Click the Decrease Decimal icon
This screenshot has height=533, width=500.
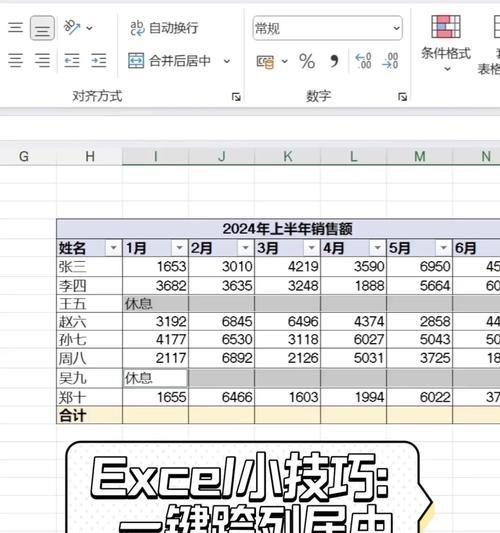(390, 61)
